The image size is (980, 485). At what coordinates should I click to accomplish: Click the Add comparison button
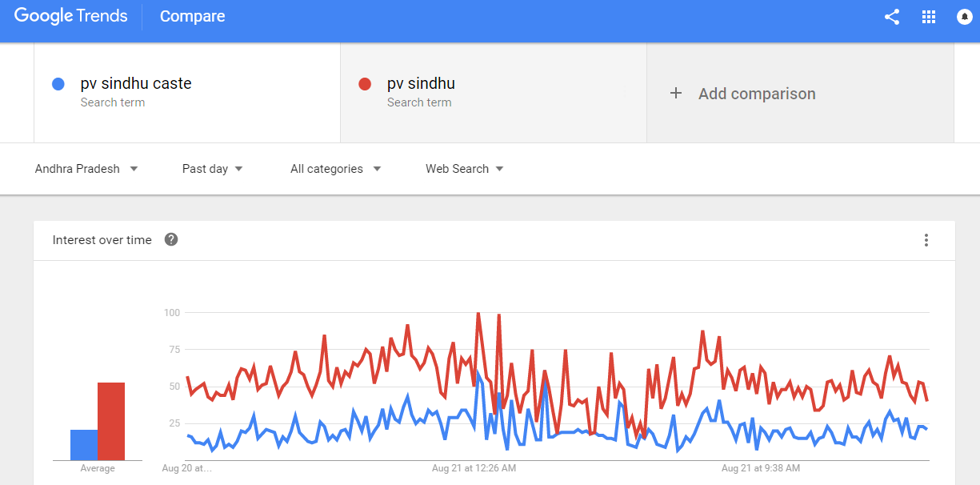pyautogui.click(x=757, y=94)
